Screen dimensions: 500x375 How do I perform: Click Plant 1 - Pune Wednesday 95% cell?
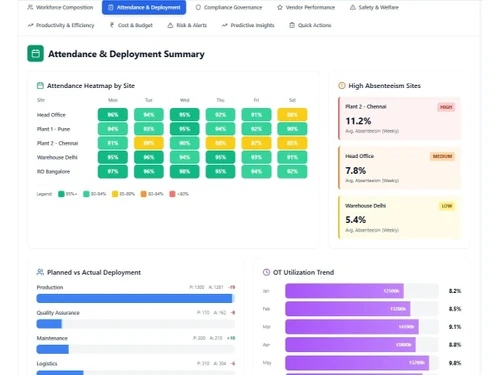pos(185,129)
